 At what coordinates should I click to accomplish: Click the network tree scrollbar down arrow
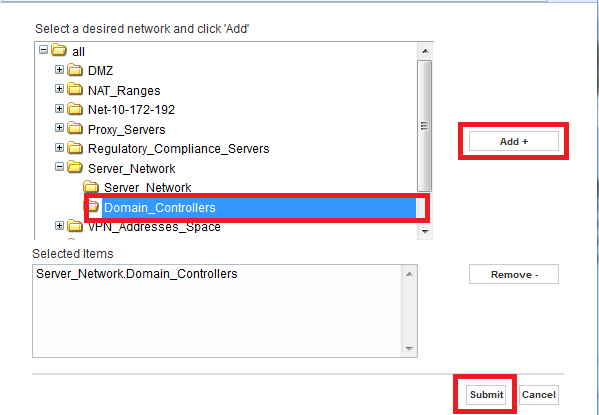425,232
